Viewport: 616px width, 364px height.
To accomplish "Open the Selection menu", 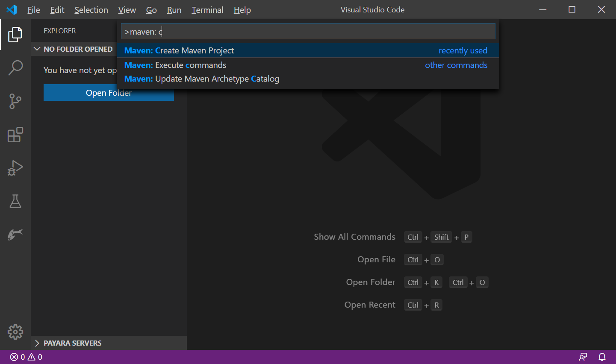I will click(x=91, y=10).
